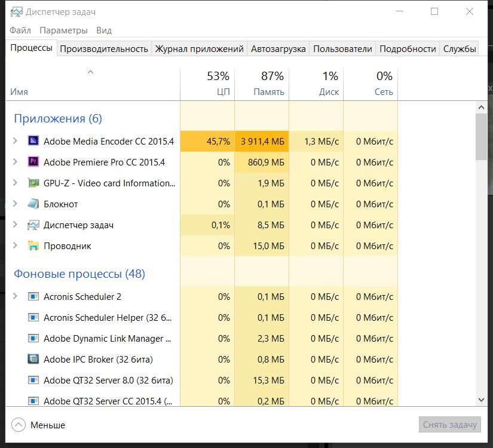Switch to the Производительность tab
Viewport: 493px width, 448px height.
coord(104,49)
